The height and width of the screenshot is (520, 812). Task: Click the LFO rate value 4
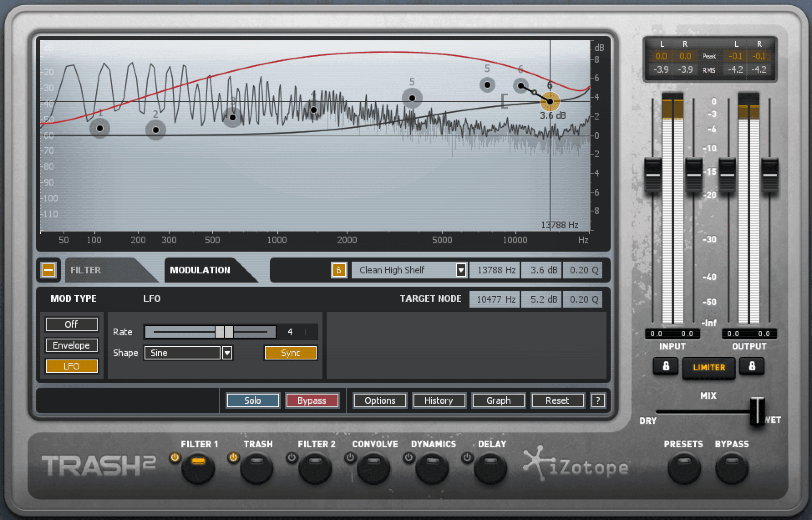click(x=290, y=332)
